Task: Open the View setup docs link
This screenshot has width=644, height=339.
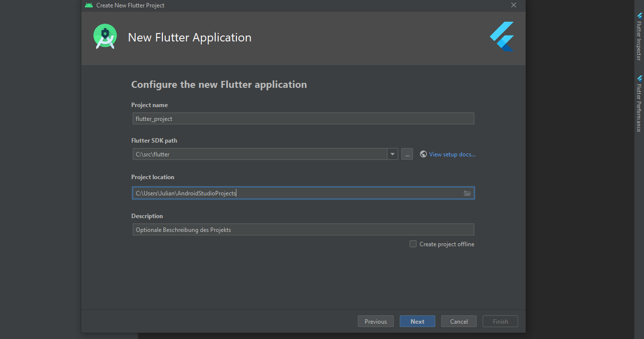Action: (x=452, y=154)
